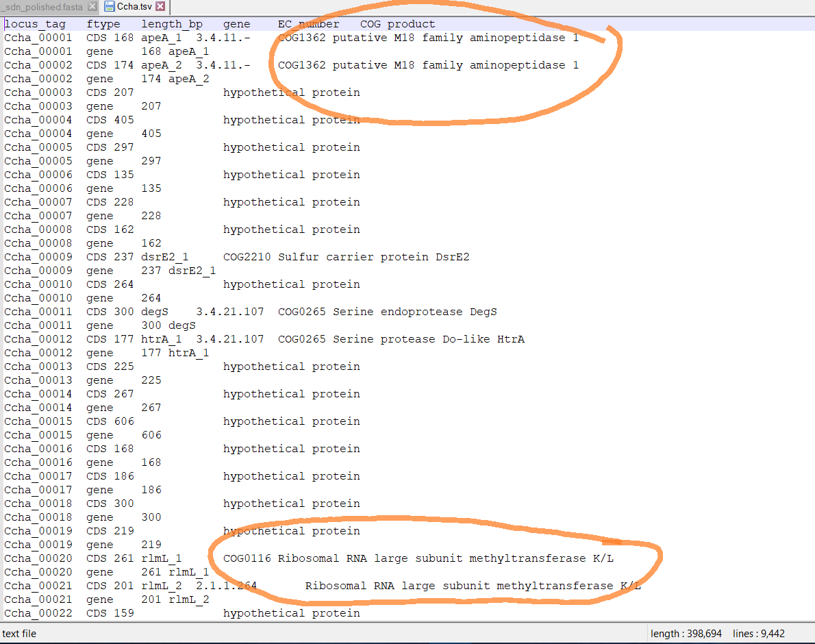Click the EC_number column header
Screen dimensions: 815x644
[x=308, y=23]
